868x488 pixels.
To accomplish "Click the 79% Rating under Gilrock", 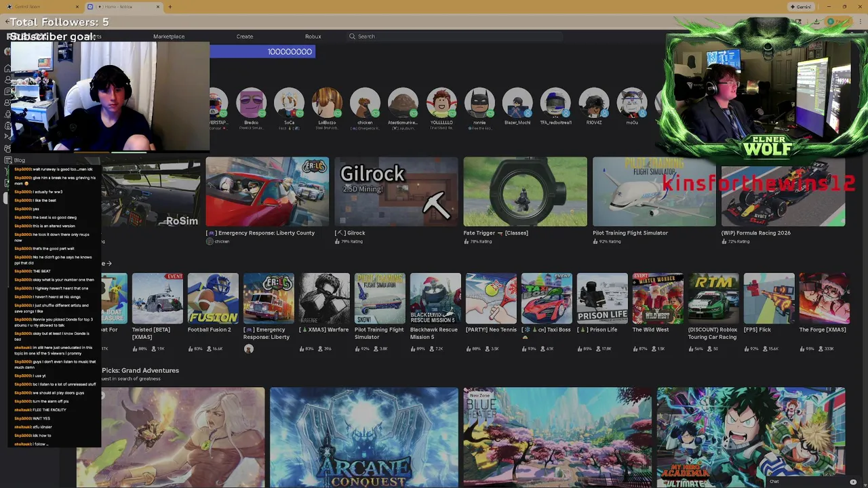I will pos(352,242).
